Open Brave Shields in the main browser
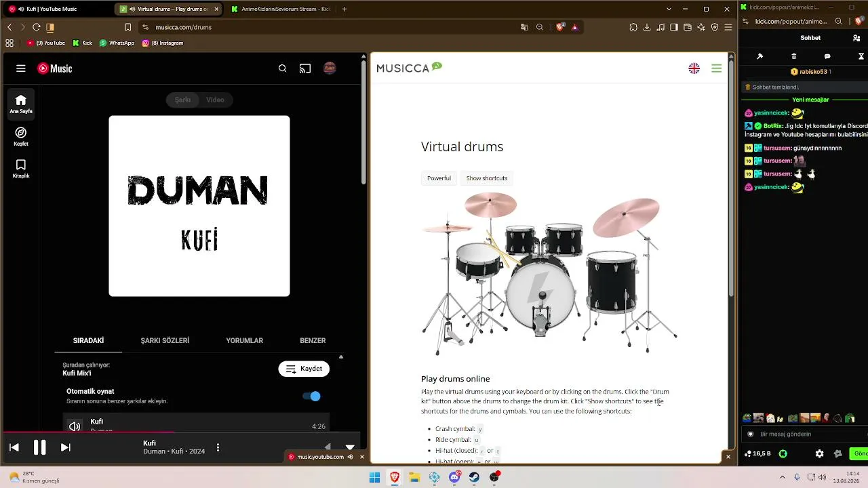Image resolution: width=868 pixels, height=488 pixels. (560, 27)
